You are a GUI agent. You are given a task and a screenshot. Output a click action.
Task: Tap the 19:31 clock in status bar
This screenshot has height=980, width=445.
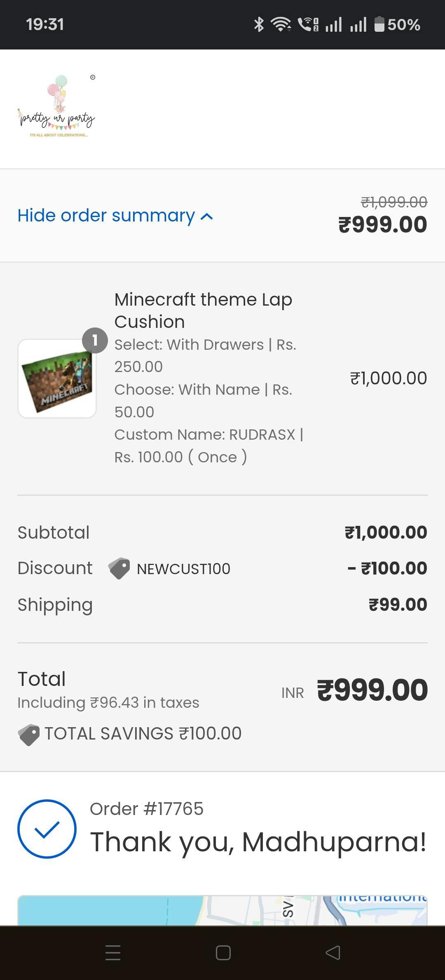coord(45,24)
